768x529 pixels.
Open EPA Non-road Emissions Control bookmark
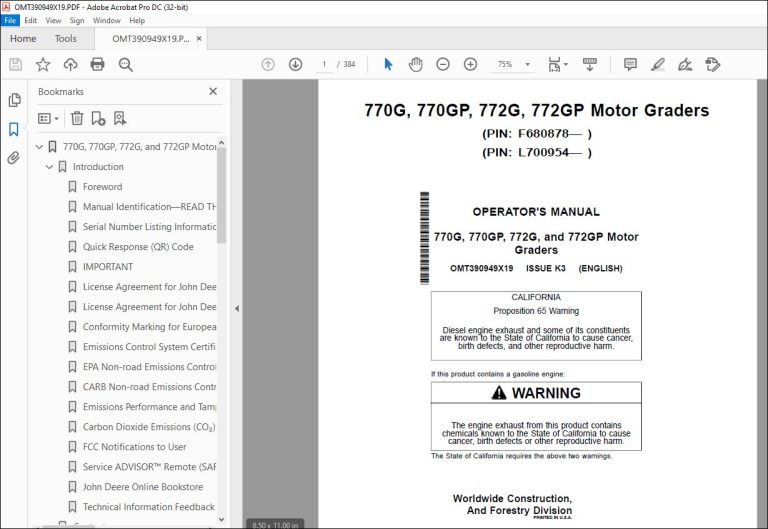pos(149,367)
